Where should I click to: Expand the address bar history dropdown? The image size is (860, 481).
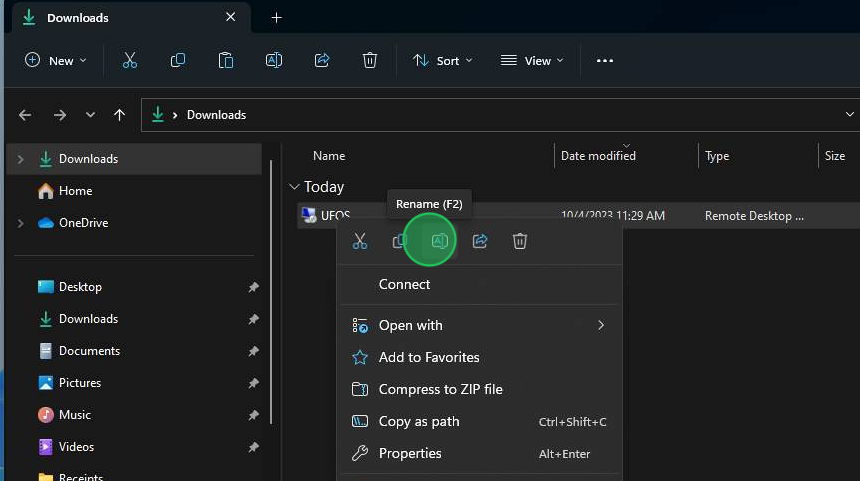850,115
